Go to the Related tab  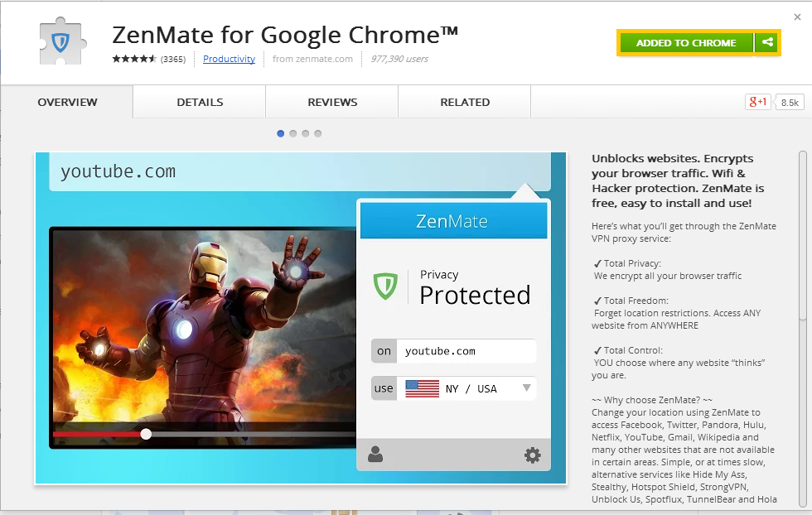tap(465, 102)
